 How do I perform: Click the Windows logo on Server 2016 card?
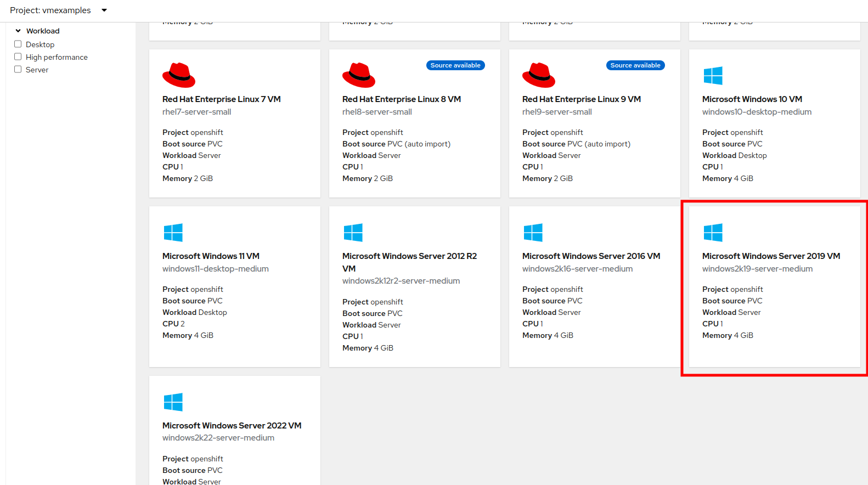533,233
